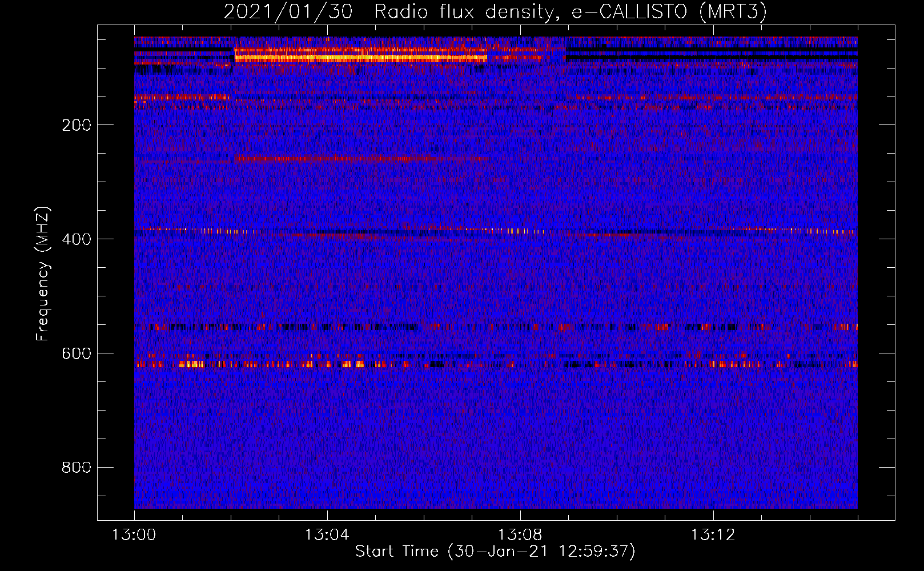
Task: Click the "200" frequency tick label
Action: tap(77, 125)
